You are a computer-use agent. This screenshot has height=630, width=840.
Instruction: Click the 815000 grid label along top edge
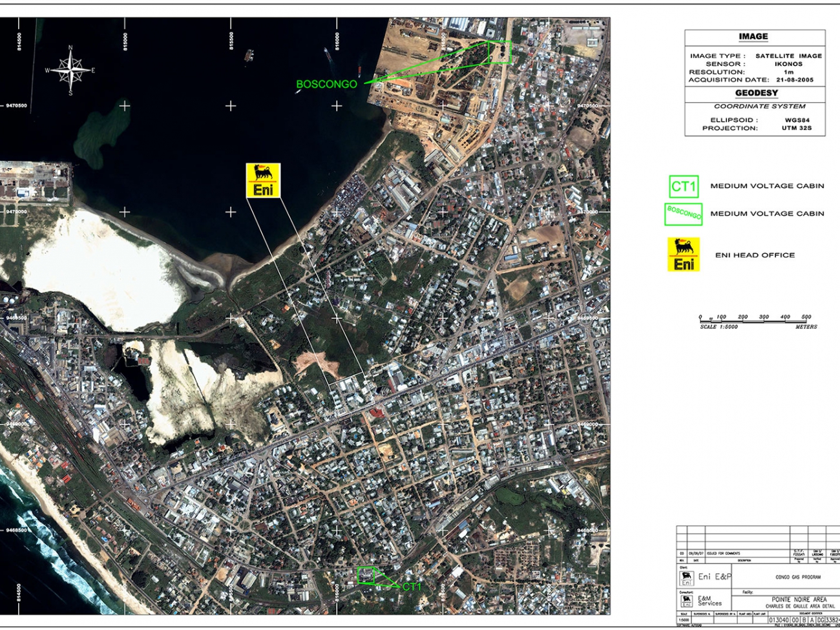[x=125, y=41]
